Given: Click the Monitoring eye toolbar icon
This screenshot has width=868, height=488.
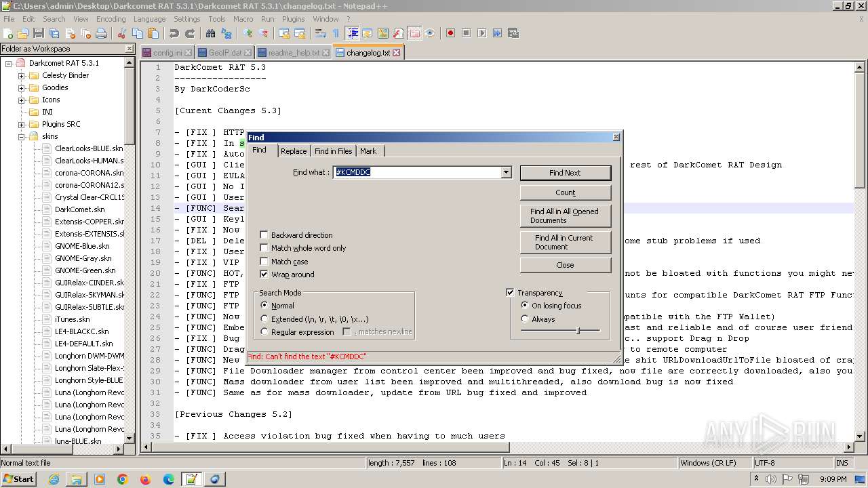Looking at the screenshot, I should pos(430,33).
